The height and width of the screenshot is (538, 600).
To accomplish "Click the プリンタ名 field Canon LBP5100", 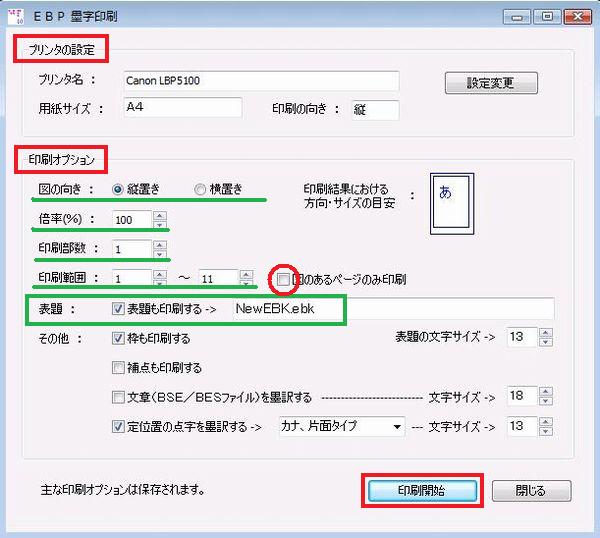I will [x=260, y=80].
